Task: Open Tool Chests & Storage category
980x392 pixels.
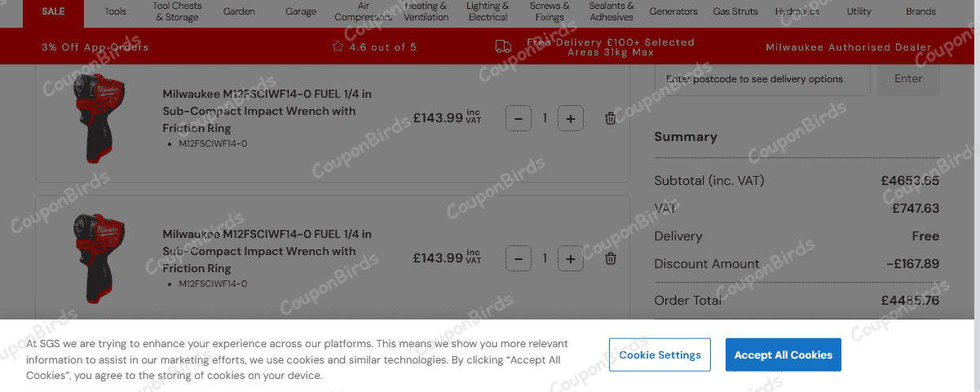Action: [x=177, y=11]
